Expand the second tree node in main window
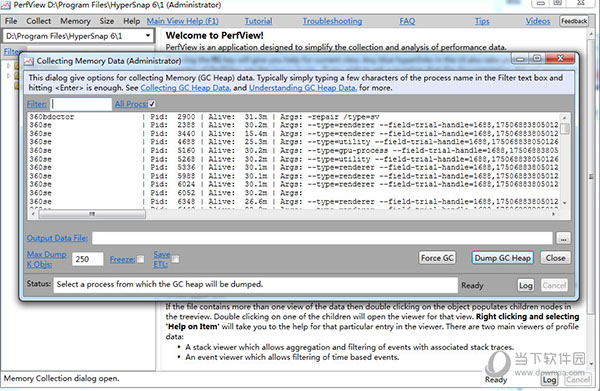 tap(8, 76)
